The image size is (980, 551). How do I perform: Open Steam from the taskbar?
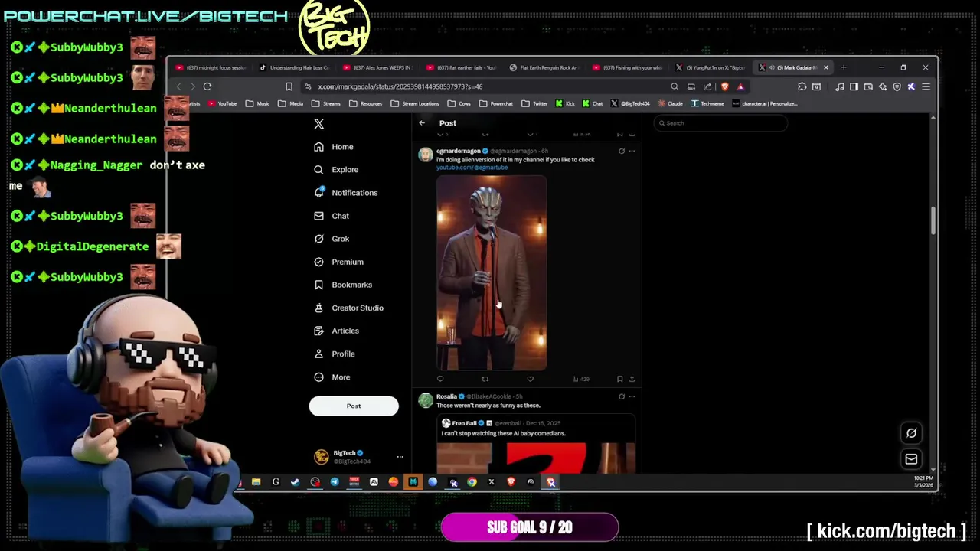pos(296,482)
